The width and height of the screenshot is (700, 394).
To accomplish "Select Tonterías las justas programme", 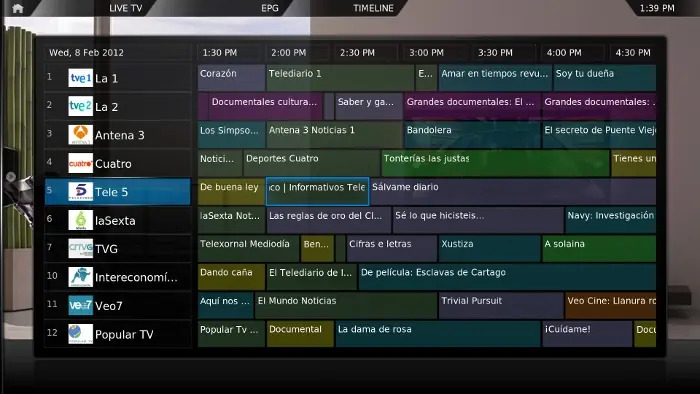I will 495,163.
